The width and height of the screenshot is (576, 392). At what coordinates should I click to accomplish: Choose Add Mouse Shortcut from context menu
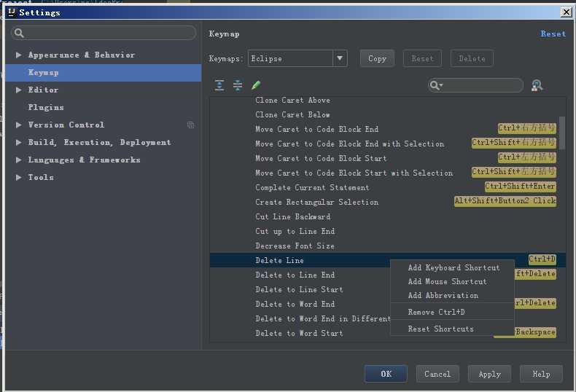tap(447, 282)
